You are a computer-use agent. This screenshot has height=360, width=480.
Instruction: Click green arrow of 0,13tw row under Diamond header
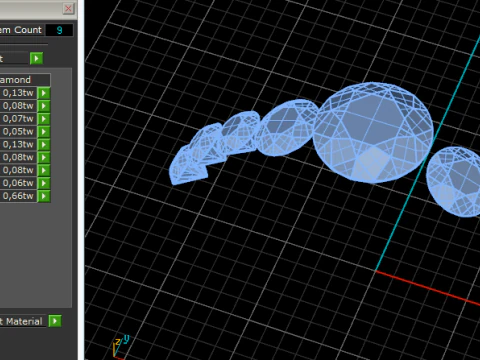[44, 93]
